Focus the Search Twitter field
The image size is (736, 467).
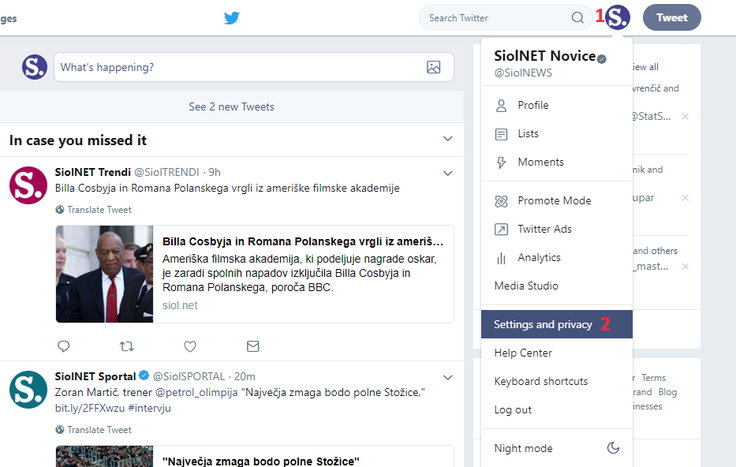pyautogui.click(x=505, y=18)
